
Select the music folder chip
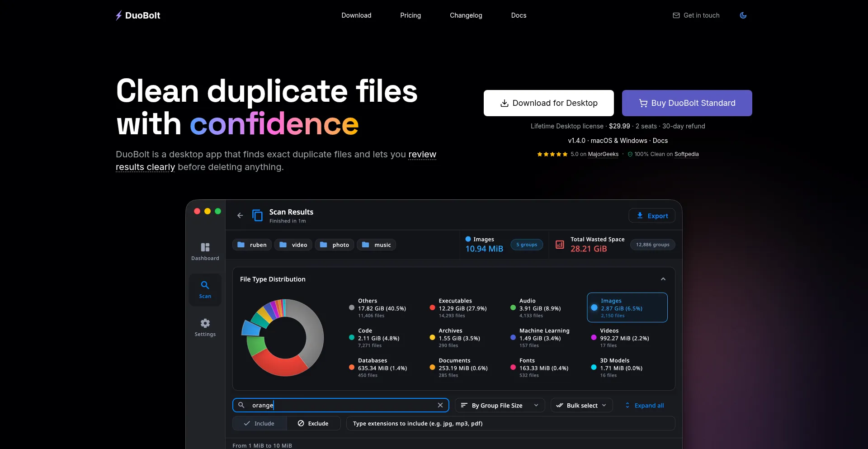(376, 245)
